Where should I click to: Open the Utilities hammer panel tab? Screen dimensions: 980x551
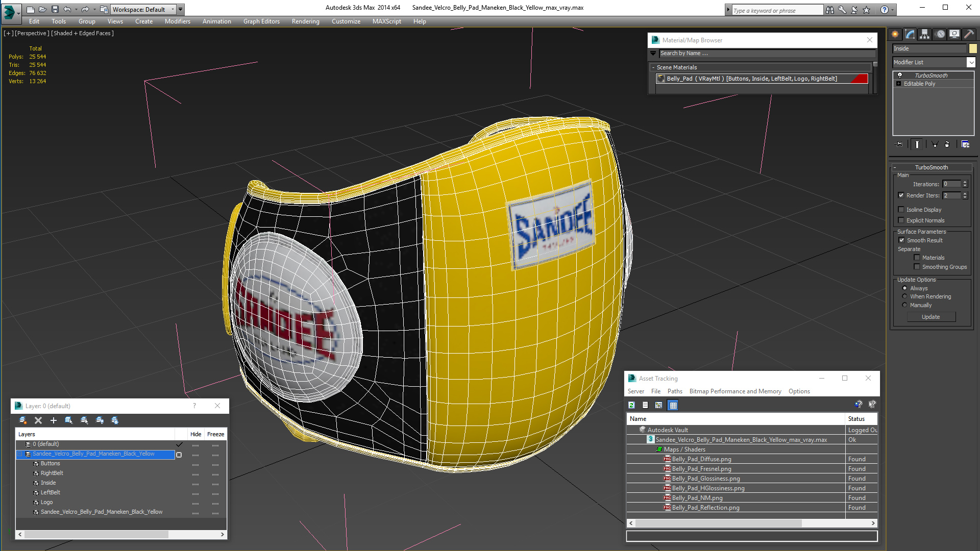[x=969, y=34]
